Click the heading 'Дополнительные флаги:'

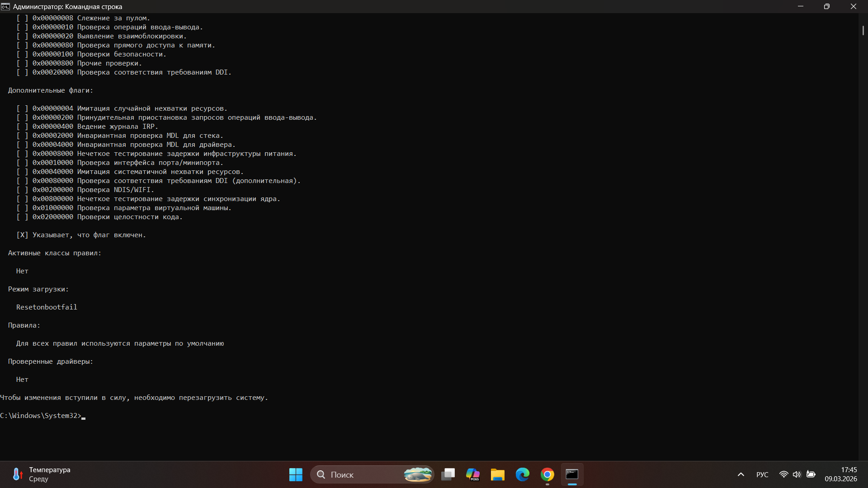[51, 90]
